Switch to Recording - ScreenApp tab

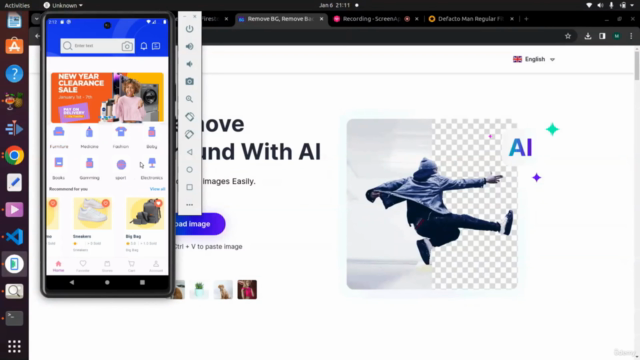click(x=371, y=19)
